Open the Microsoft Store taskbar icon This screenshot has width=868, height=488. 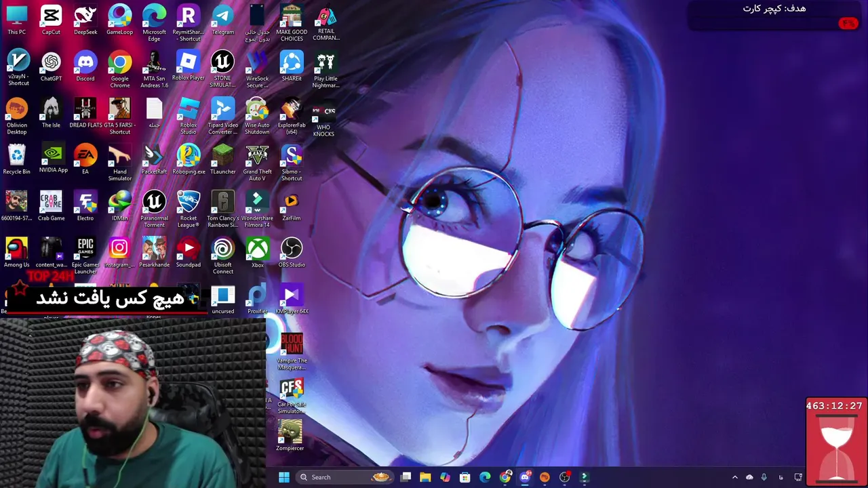pyautogui.click(x=465, y=477)
